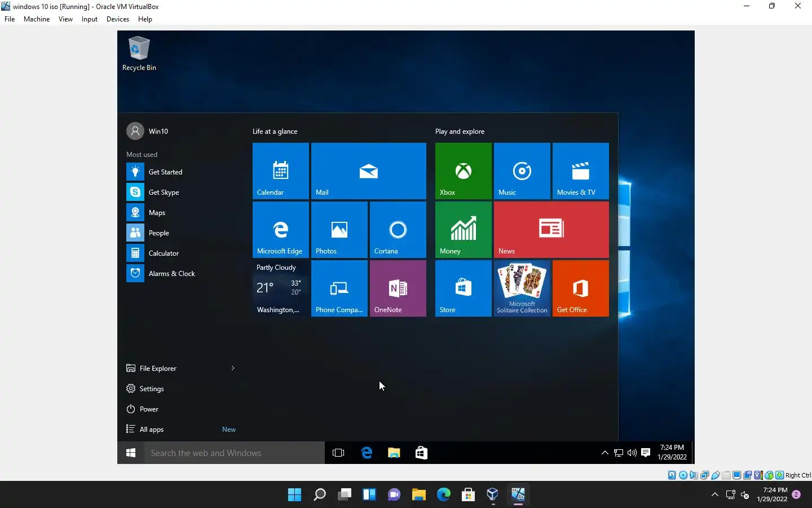Launch Microsoft Edge tile
The width and height of the screenshot is (812, 508).
coord(281,230)
